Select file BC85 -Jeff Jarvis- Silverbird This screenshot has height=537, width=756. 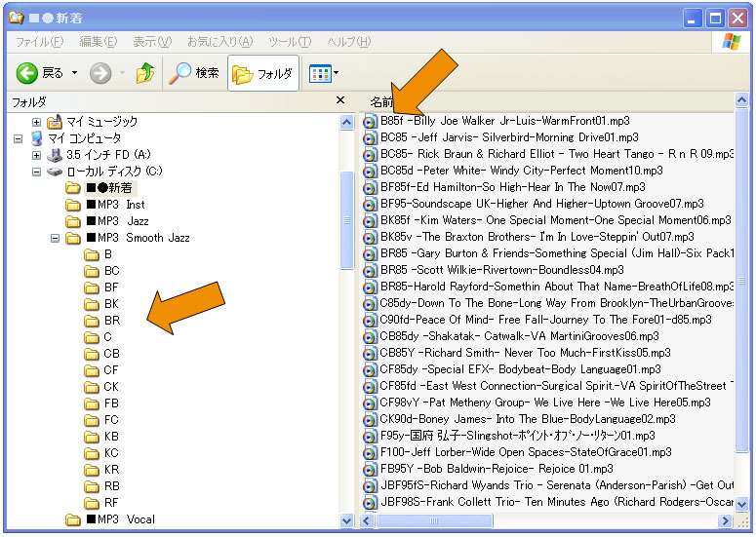tap(509, 137)
